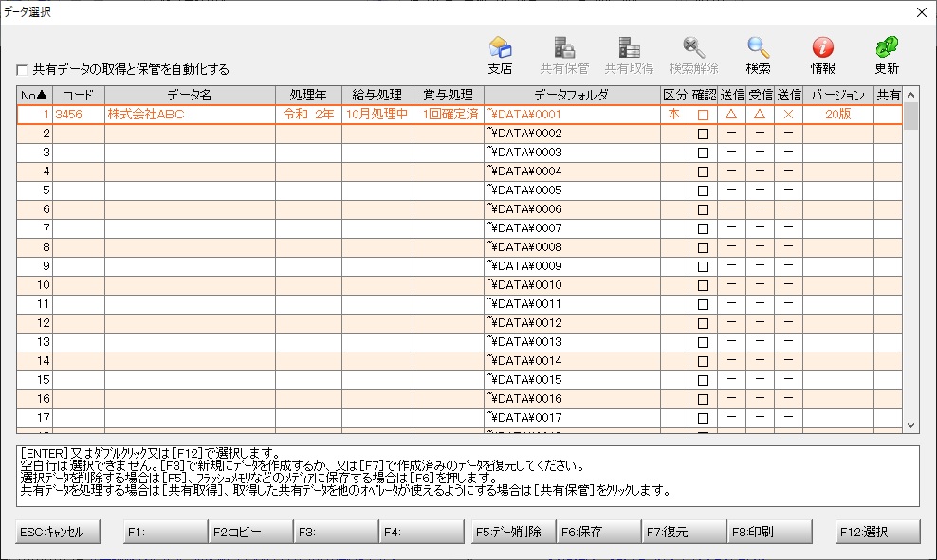Tick 確認 checkbox for ~¥DATA¥0008 row

[x=704, y=247]
